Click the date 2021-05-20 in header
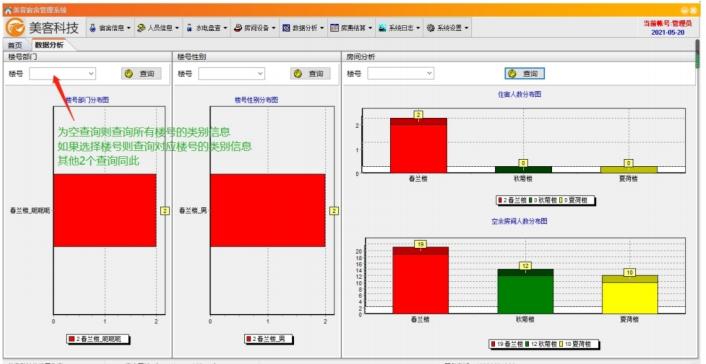 tap(668, 33)
